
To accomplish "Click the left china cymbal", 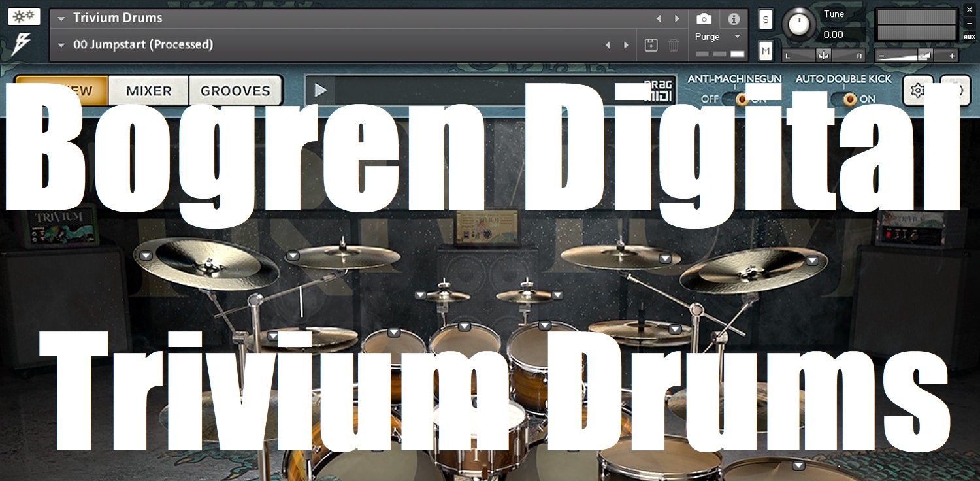I will click(x=206, y=263).
